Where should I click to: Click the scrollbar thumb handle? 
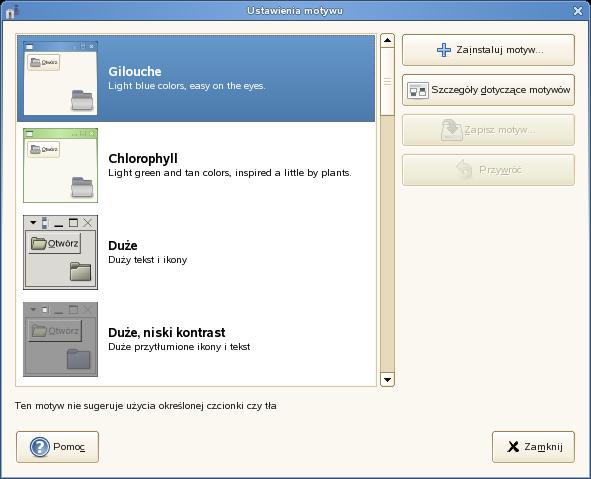(x=387, y=81)
